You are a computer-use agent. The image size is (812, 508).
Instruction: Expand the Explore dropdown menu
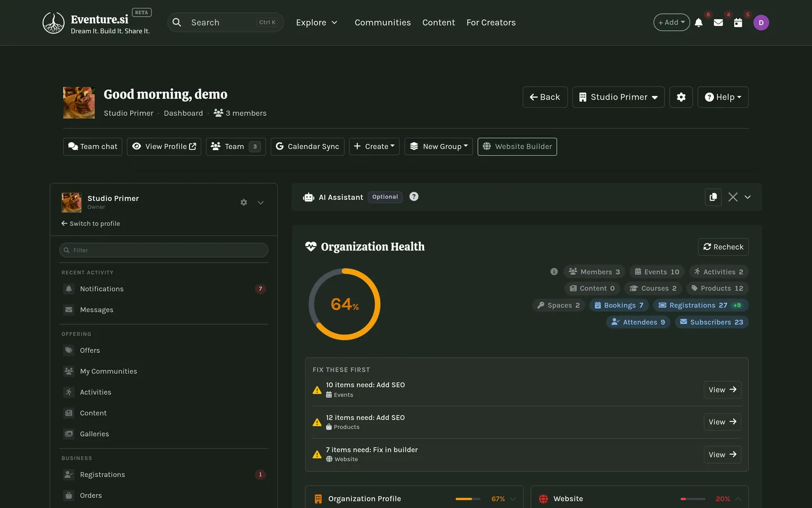pos(316,23)
